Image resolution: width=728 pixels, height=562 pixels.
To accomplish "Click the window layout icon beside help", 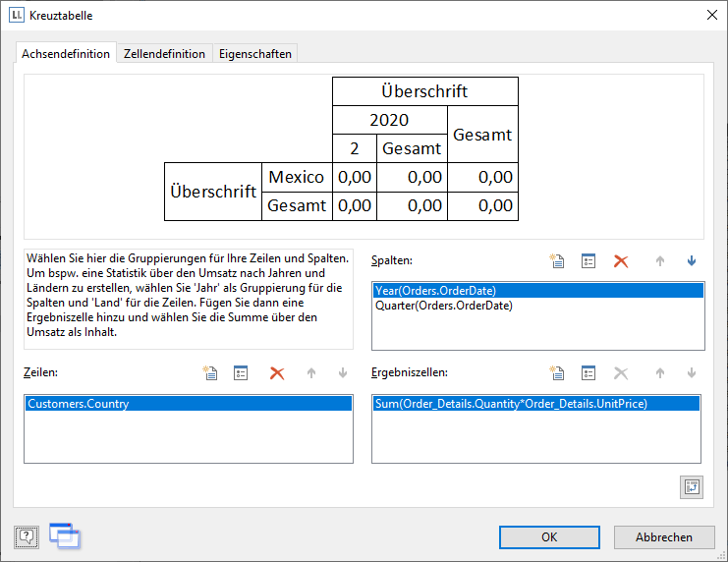I will point(64,535).
